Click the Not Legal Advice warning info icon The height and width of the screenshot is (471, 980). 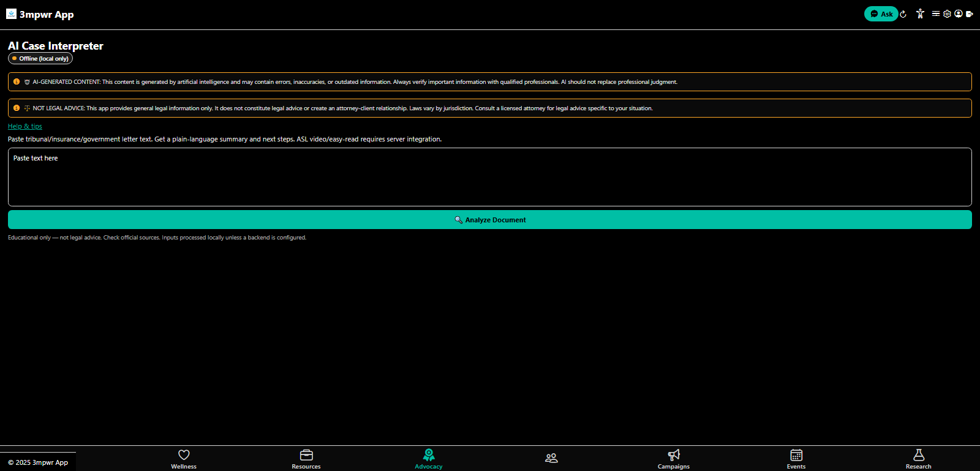click(17, 108)
